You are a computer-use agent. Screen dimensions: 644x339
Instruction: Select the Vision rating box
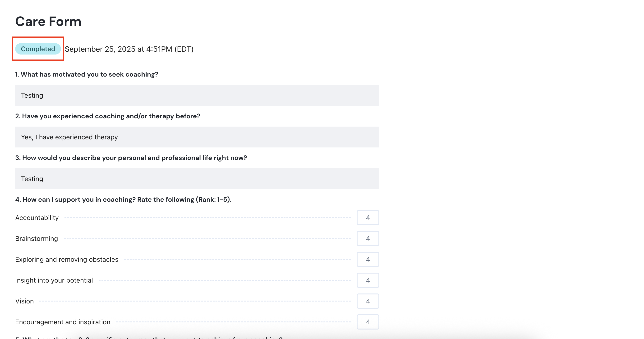(x=368, y=301)
